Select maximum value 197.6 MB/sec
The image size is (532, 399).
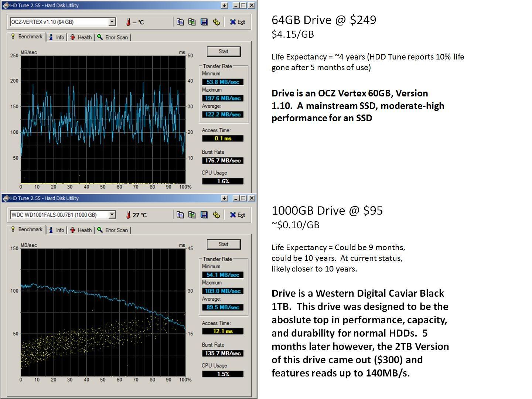[x=223, y=98]
